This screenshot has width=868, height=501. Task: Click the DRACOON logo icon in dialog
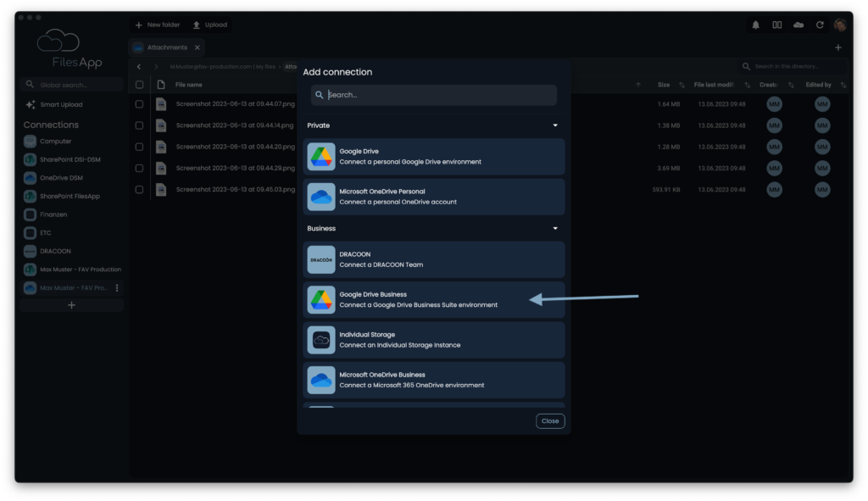[x=321, y=259]
